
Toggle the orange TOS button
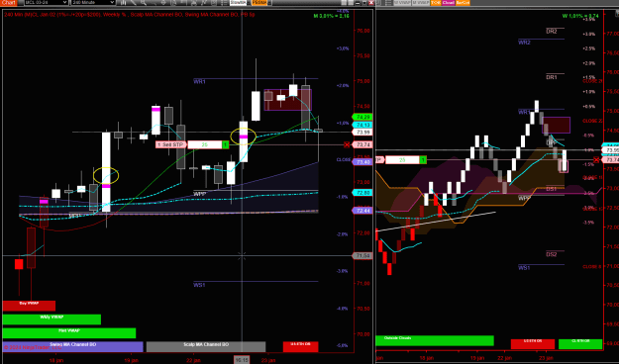point(436,2)
